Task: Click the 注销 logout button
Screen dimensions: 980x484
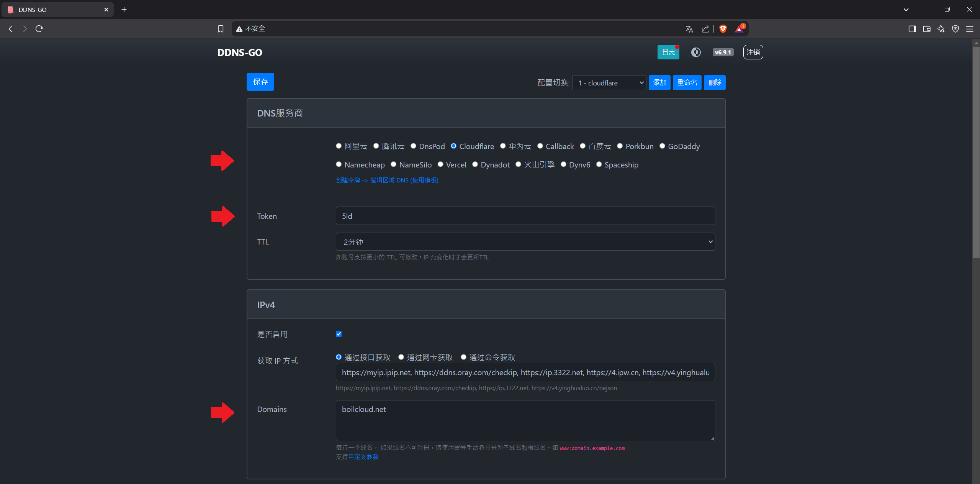Action: (753, 52)
